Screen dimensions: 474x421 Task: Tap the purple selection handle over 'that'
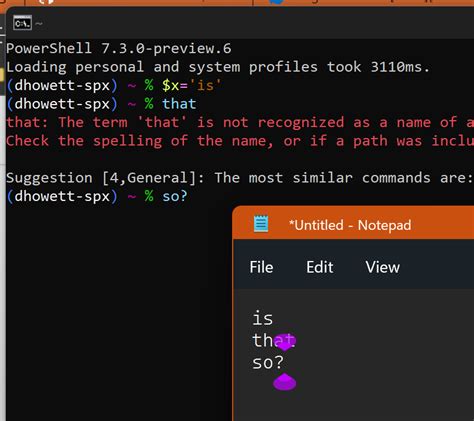tap(285, 342)
